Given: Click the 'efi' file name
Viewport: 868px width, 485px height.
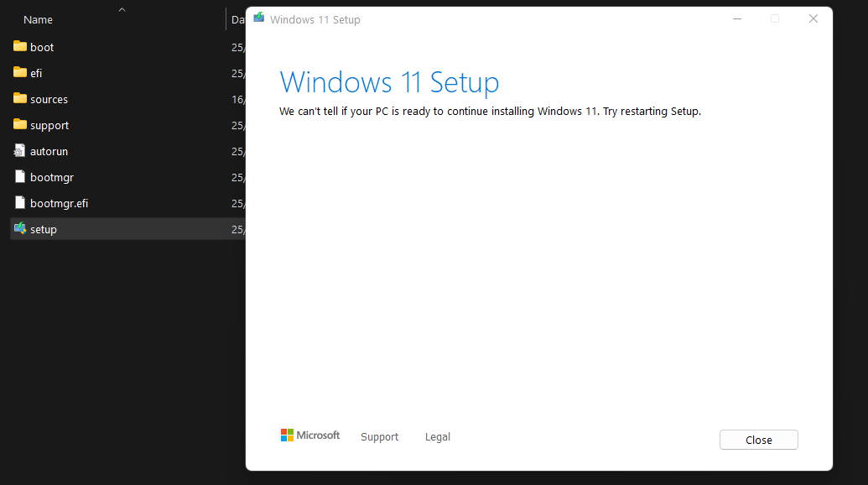Looking at the screenshot, I should point(36,73).
